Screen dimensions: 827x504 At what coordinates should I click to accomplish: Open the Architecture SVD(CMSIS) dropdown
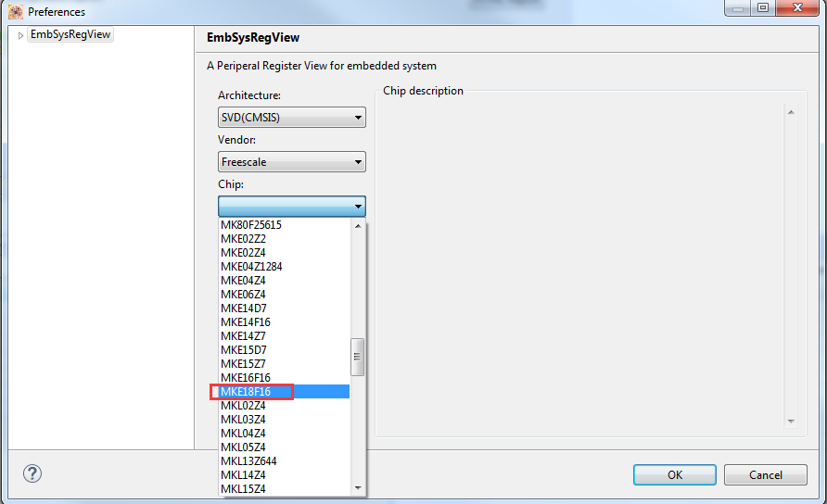coord(292,118)
